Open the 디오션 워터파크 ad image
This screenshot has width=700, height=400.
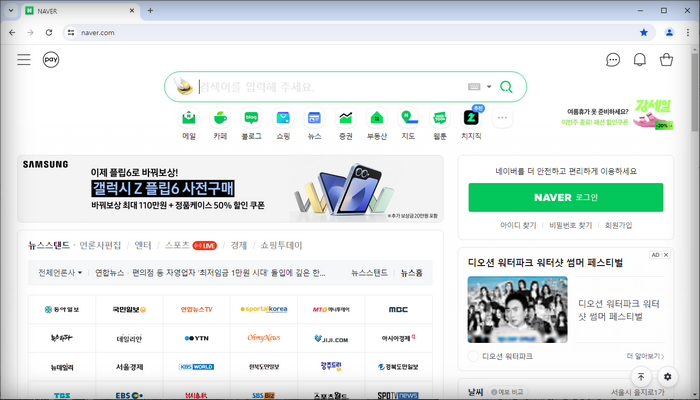pos(517,309)
